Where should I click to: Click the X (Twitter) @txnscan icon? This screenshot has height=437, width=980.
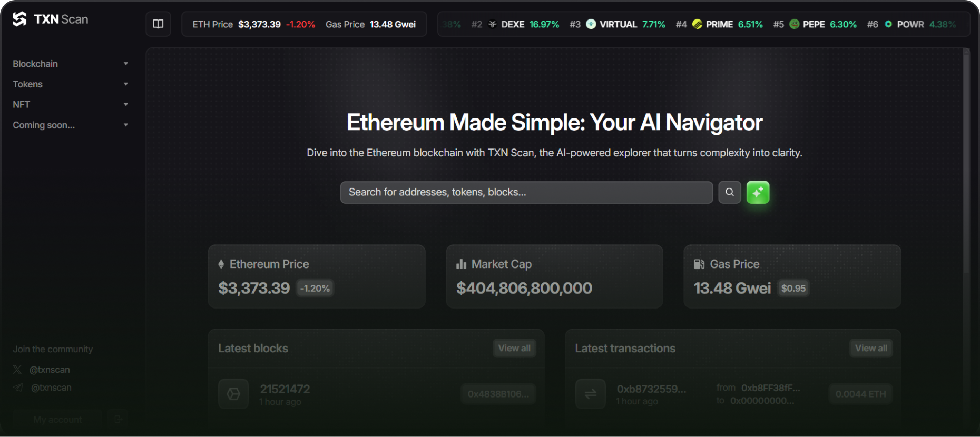[17, 370]
